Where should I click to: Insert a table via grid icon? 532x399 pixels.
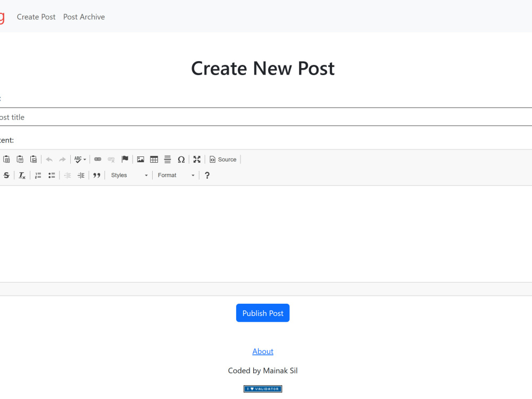[154, 159]
